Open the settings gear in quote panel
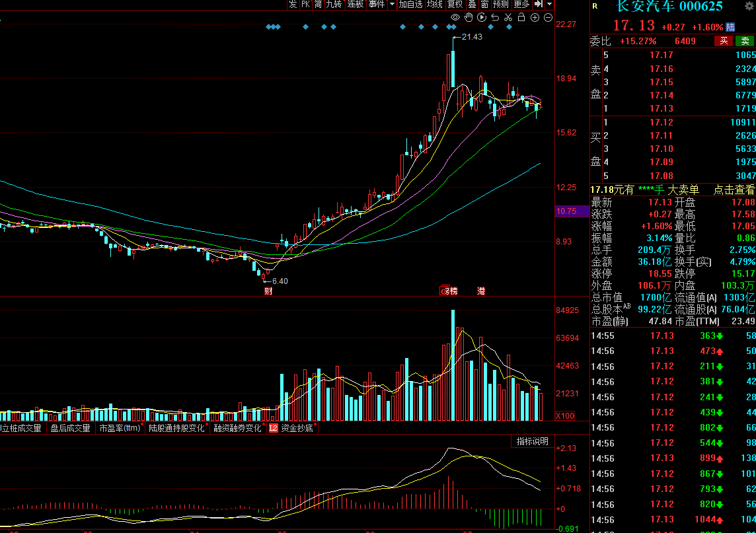The image size is (756, 533). point(595,6)
